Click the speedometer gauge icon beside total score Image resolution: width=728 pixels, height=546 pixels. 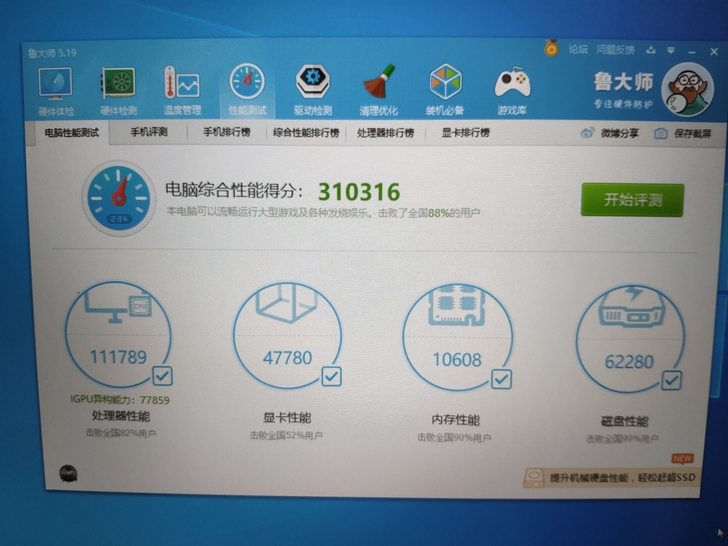pos(119,198)
